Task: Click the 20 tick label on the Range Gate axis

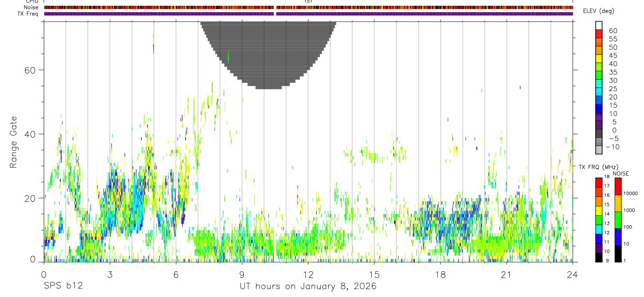Action: (29, 199)
